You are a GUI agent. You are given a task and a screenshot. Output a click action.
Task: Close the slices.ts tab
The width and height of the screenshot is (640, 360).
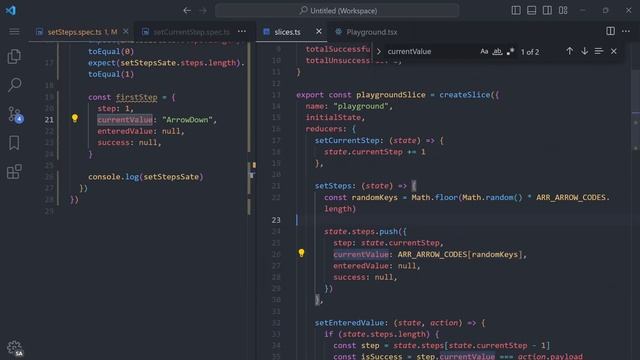pos(319,31)
